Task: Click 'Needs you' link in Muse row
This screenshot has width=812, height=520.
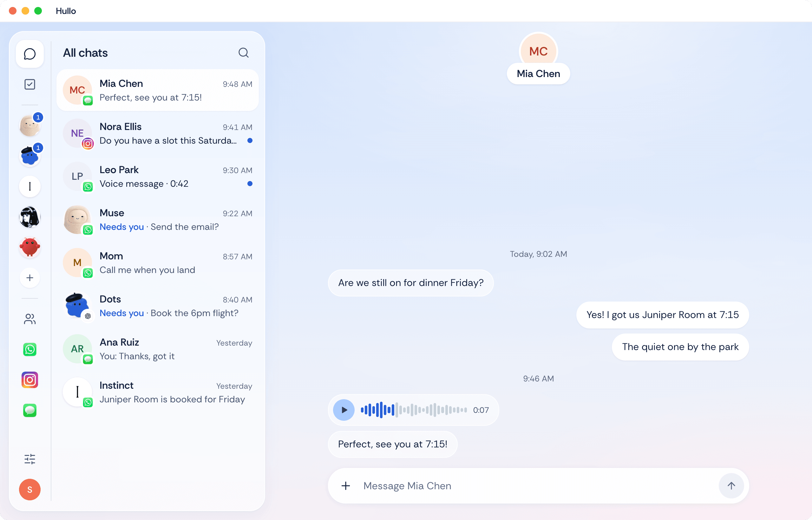Action: coord(121,227)
